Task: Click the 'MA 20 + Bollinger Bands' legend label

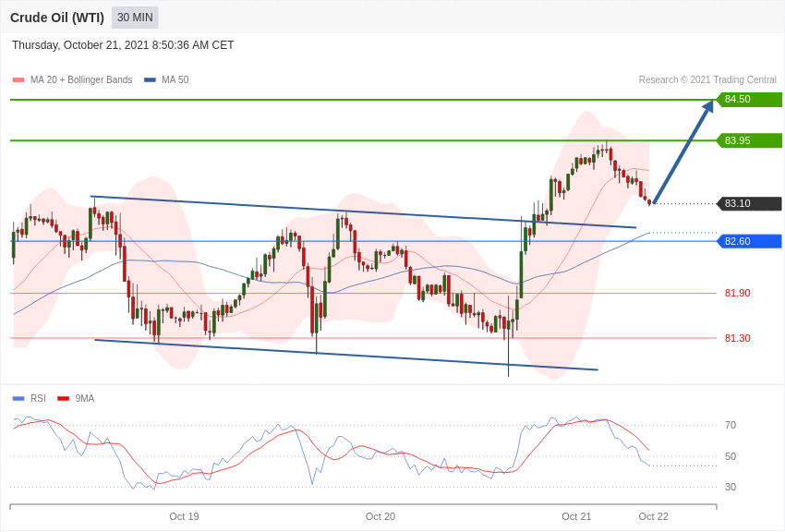Action: click(x=81, y=80)
